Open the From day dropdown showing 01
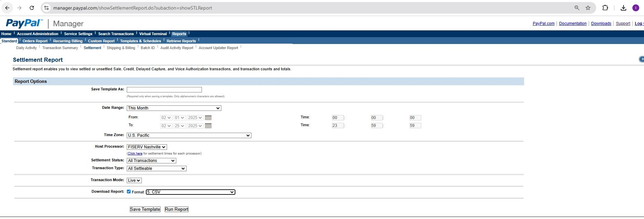 click(x=180, y=118)
